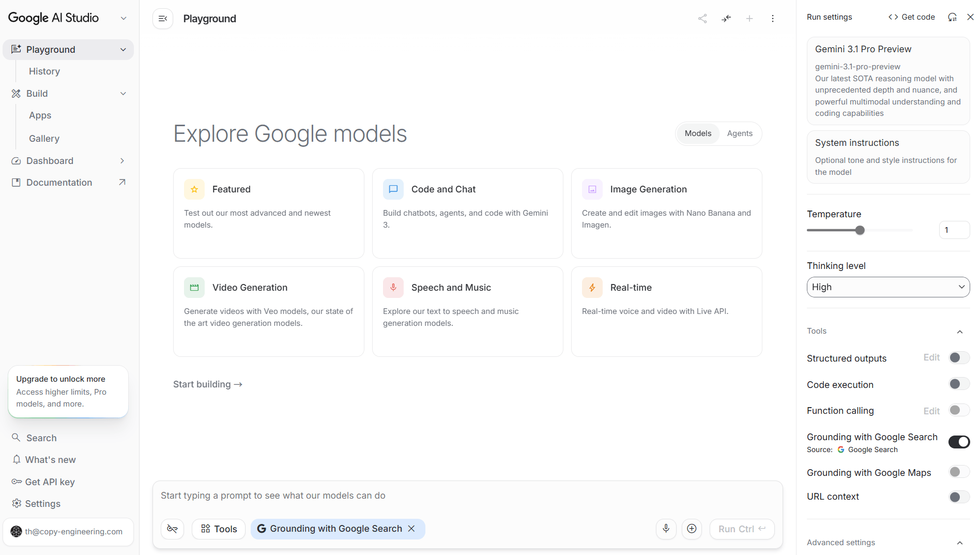The image size is (980, 555).
Task: Click the th@copy-engineering.com account email
Action: tap(74, 532)
